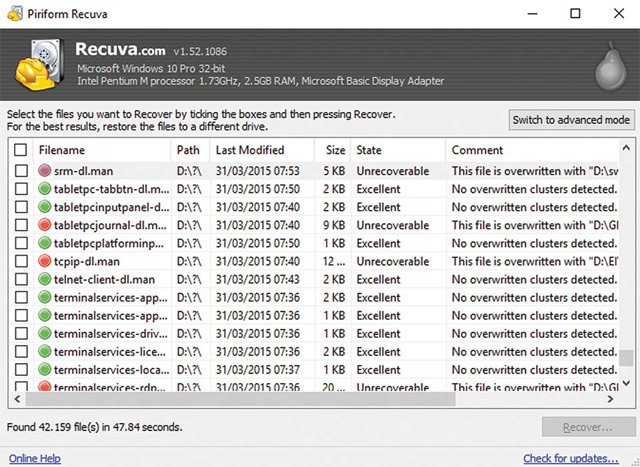Click the Size column header
Screen dimensions: 640x467
pyautogui.click(x=334, y=150)
